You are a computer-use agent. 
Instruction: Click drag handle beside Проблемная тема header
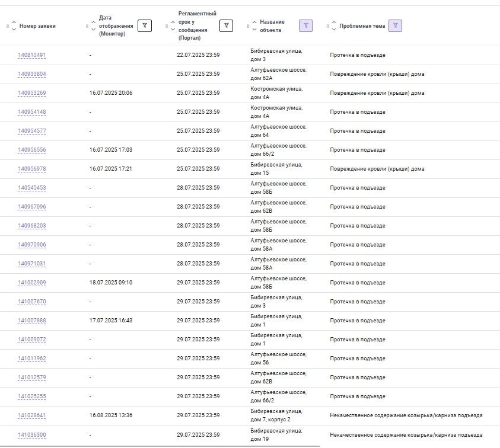point(327,26)
